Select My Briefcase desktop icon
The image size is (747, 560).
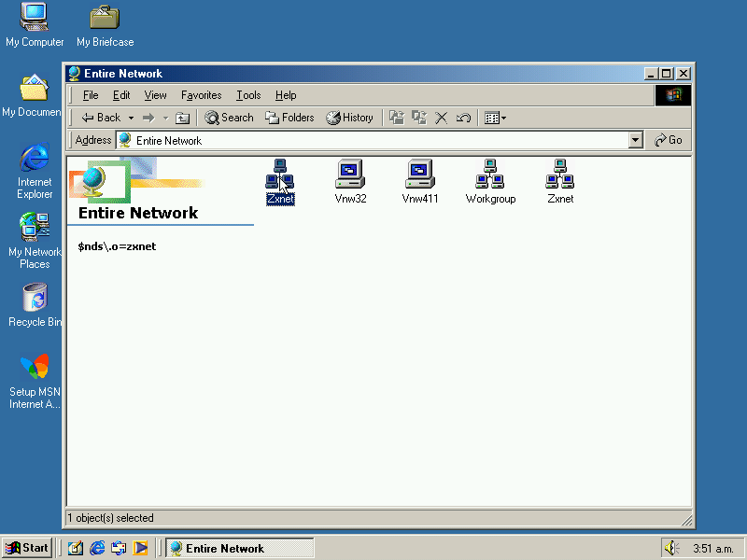105,25
